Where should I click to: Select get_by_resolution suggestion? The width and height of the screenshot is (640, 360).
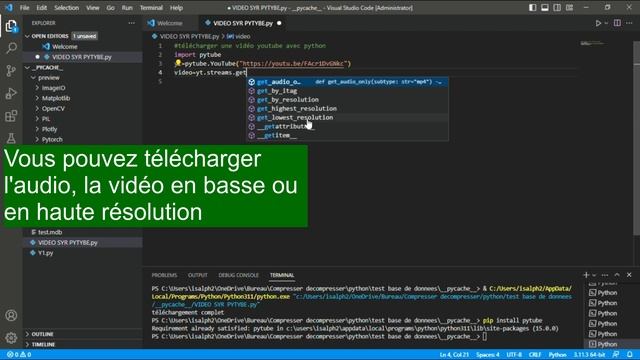click(x=347, y=100)
